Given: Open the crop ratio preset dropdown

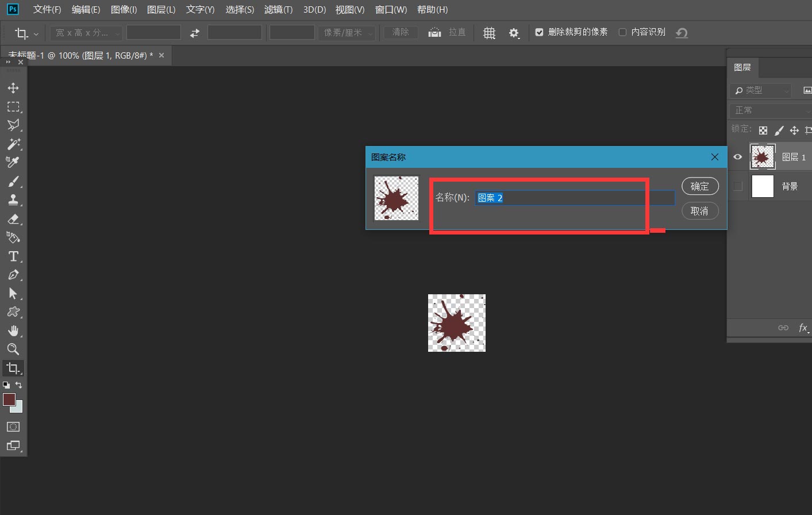Looking at the screenshot, I should [86, 33].
